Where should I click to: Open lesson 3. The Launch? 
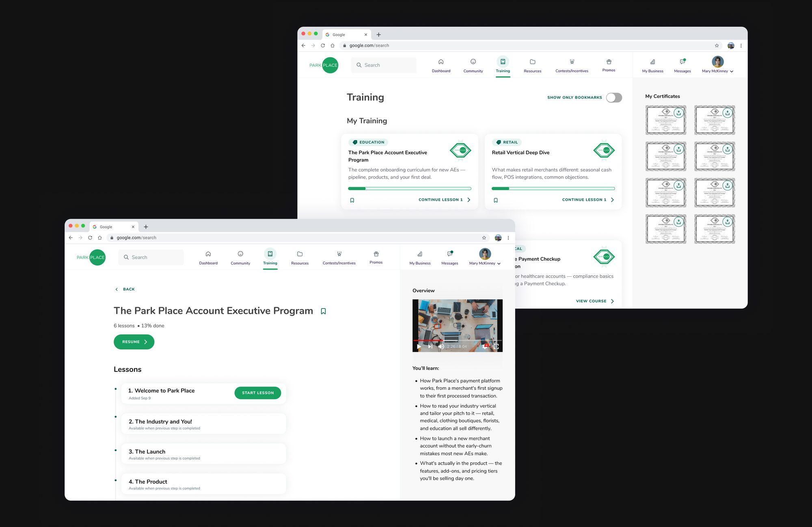tap(203, 454)
